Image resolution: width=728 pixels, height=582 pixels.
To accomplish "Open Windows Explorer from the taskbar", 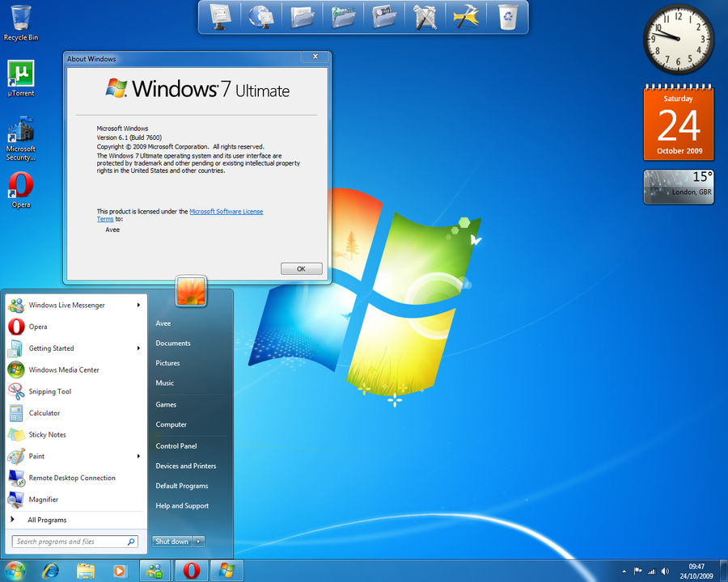I will coord(86,571).
